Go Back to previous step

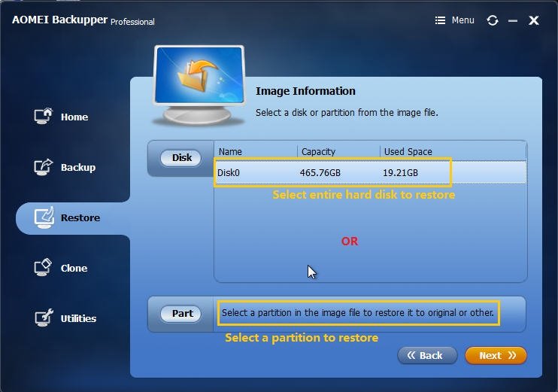tap(427, 355)
